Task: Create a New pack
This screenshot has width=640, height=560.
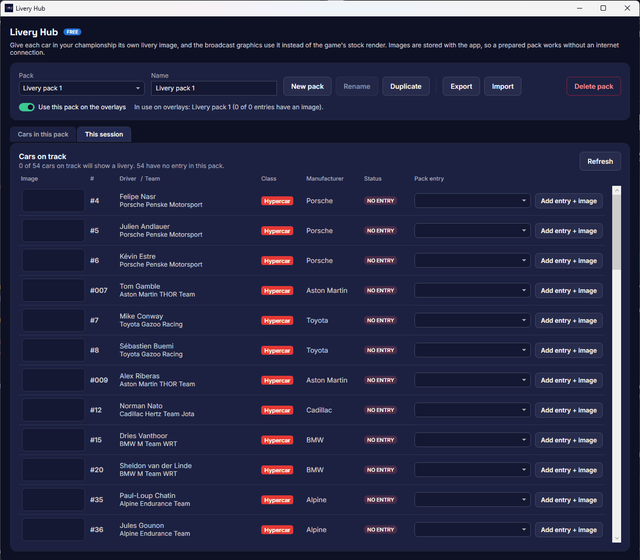Action: [x=307, y=87]
